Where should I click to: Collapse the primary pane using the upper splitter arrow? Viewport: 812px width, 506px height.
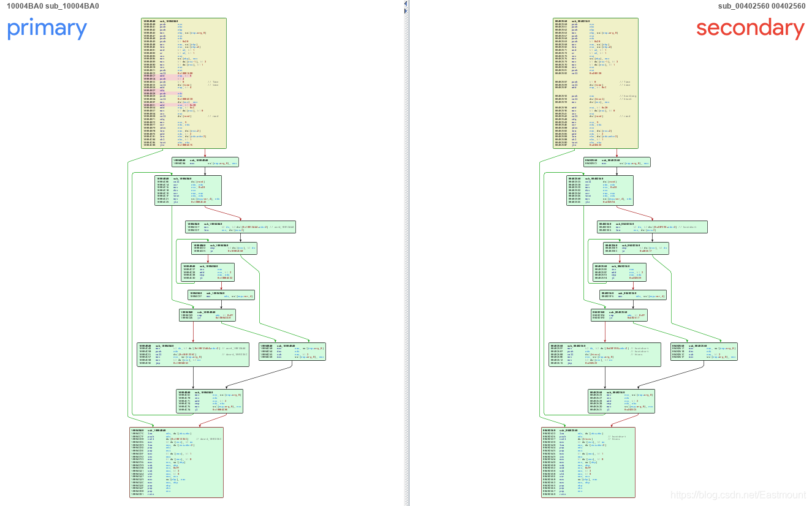point(406,4)
